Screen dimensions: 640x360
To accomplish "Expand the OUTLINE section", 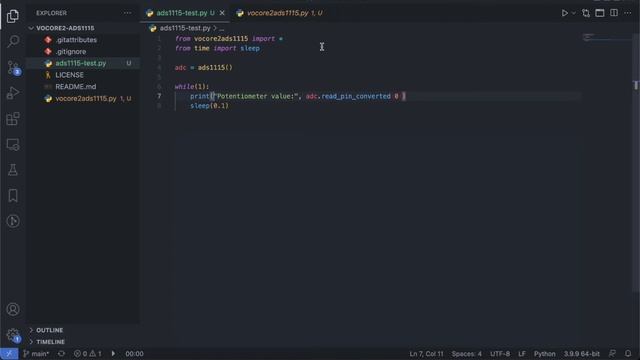I will (49, 330).
